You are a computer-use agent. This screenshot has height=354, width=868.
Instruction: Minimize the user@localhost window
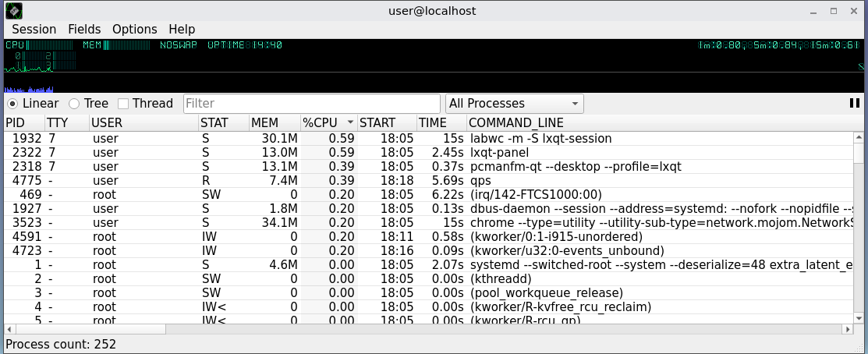pyautogui.click(x=813, y=11)
